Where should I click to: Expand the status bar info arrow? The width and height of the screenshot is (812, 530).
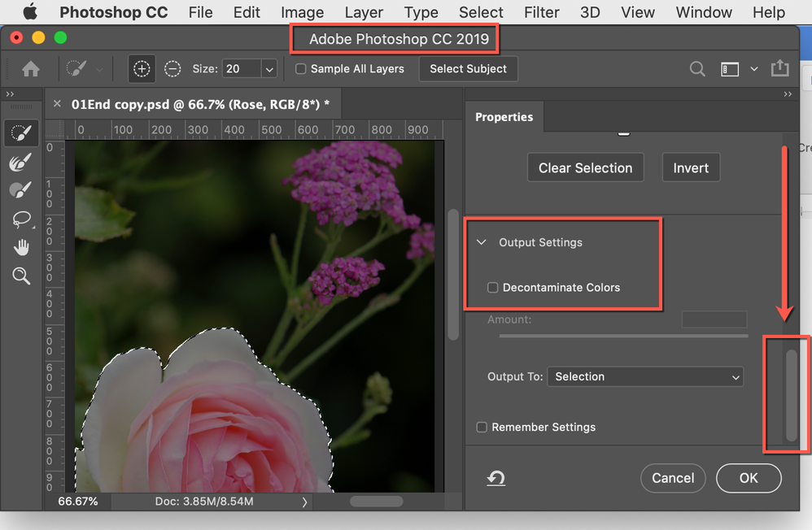click(304, 502)
